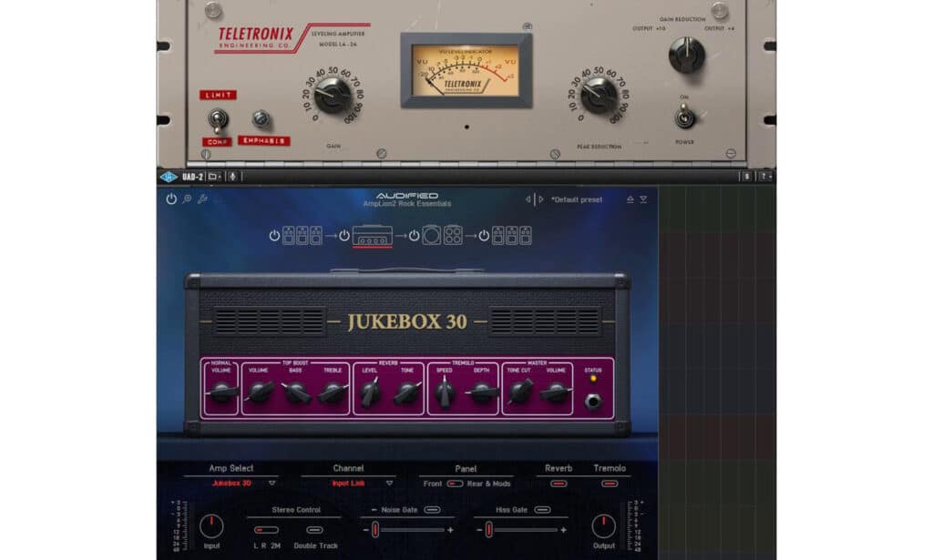Select the single speaker icon in chain
Screen dimensions: 933x560
click(431, 236)
